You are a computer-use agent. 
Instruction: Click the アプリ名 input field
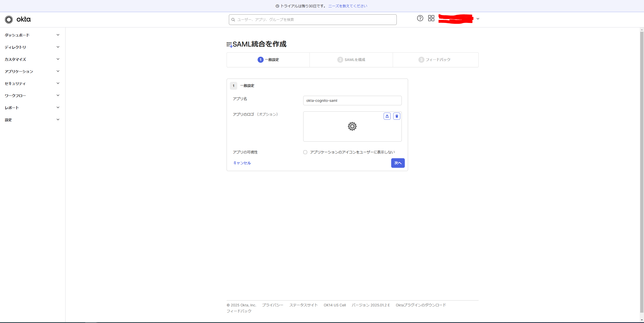pos(352,101)
